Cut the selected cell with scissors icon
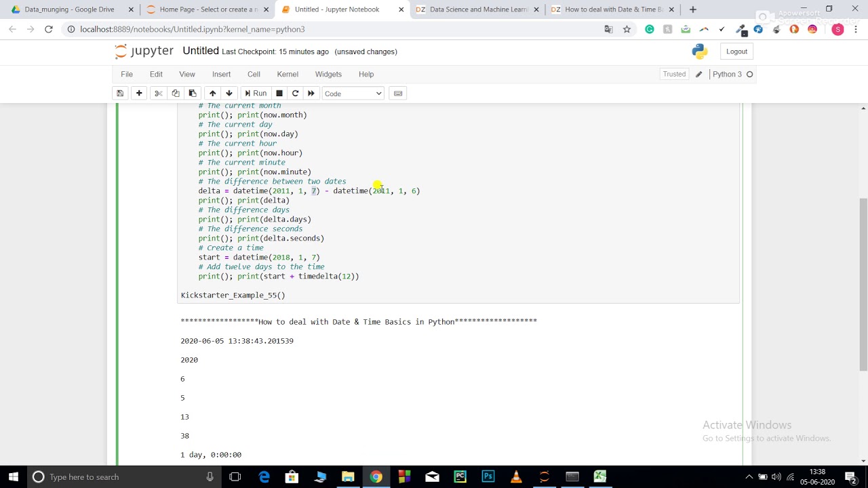Screen dimensions: 868x488 [158, 94]
